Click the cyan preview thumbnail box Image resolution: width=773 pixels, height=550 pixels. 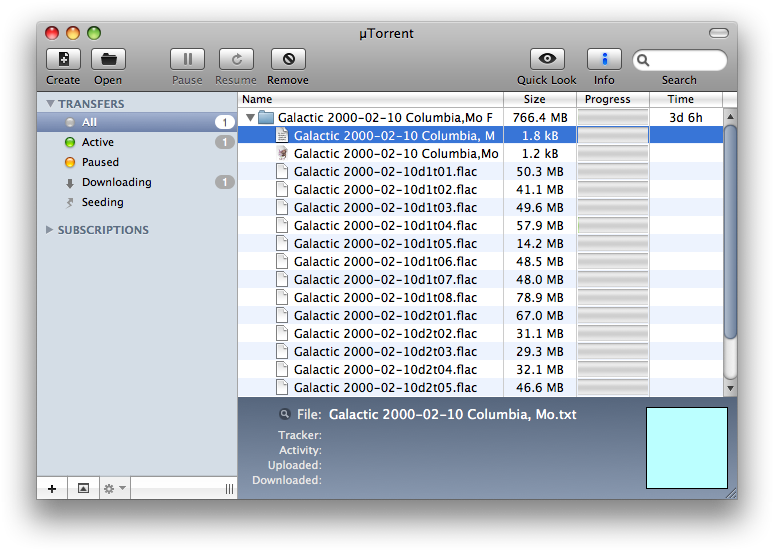coord(687,447)
